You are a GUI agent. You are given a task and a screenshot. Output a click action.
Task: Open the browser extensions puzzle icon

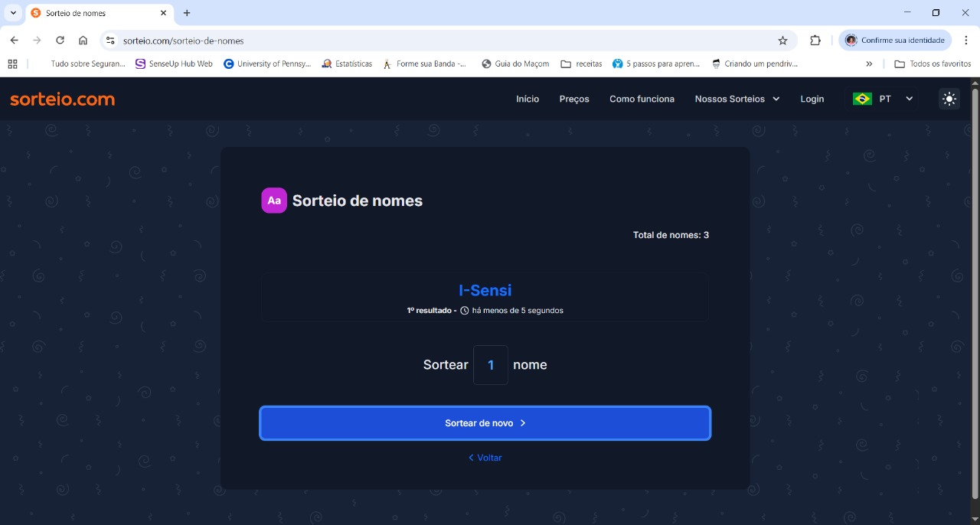click(x=815, y=41)
